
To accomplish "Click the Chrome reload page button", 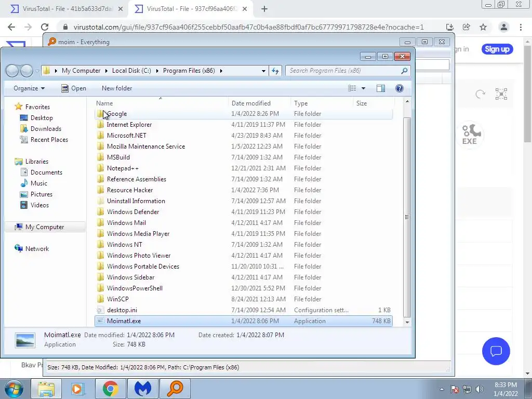I will click(x=45, y=27).
